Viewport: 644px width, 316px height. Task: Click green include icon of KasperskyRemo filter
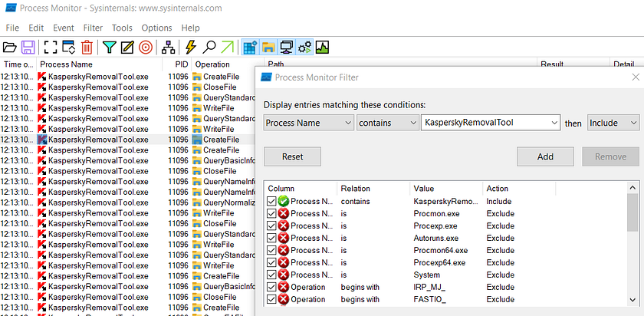tap(284, 202)
